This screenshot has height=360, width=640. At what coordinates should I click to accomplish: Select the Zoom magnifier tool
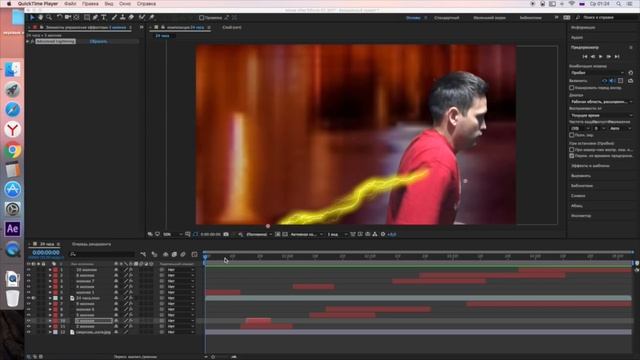click(x=49, y=18)
